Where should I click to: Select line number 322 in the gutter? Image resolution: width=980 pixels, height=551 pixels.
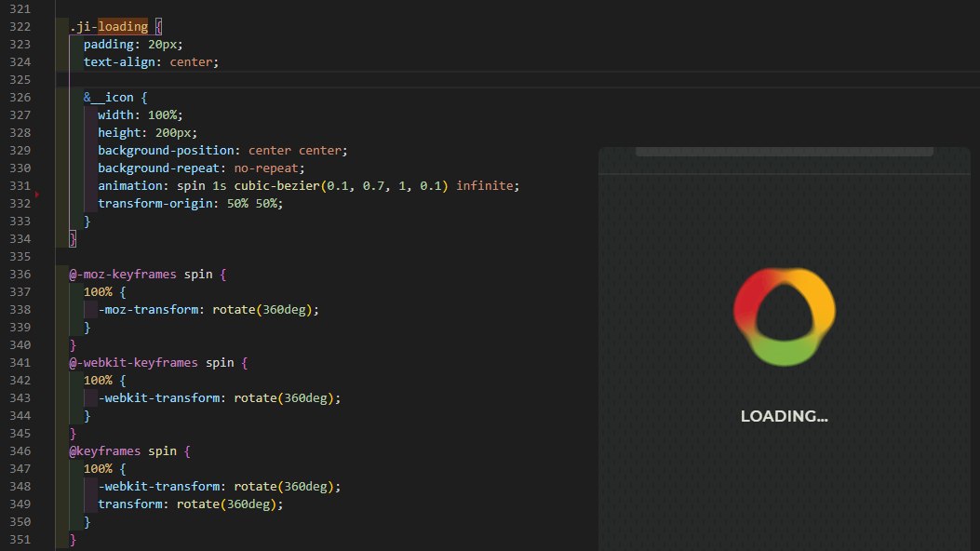[20, 27]
